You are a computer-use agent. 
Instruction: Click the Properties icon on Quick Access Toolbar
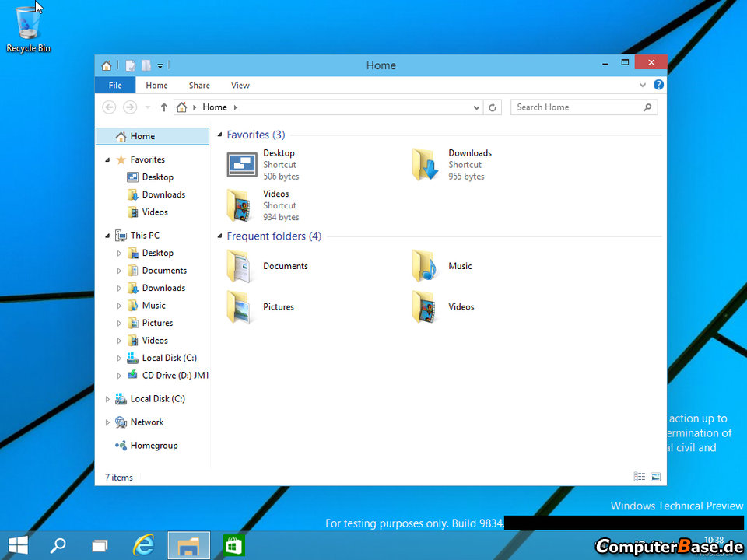130,65
